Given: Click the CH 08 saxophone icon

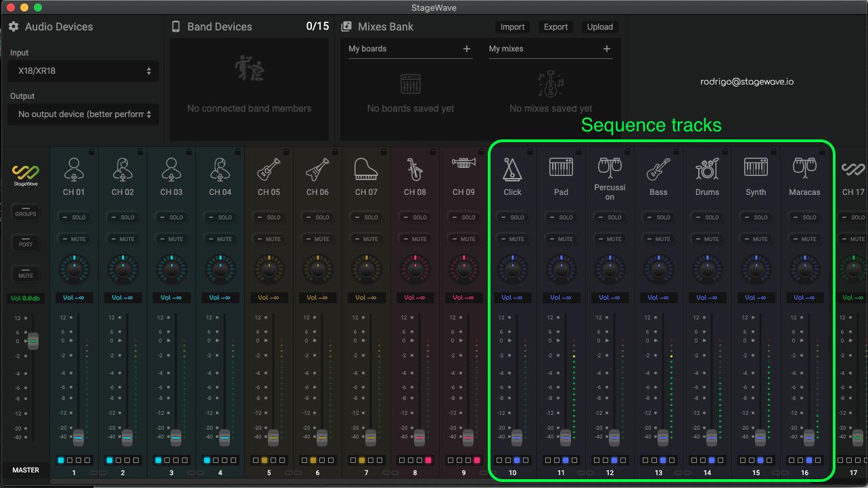Looking at the screenshot, I should coord(415,169).
